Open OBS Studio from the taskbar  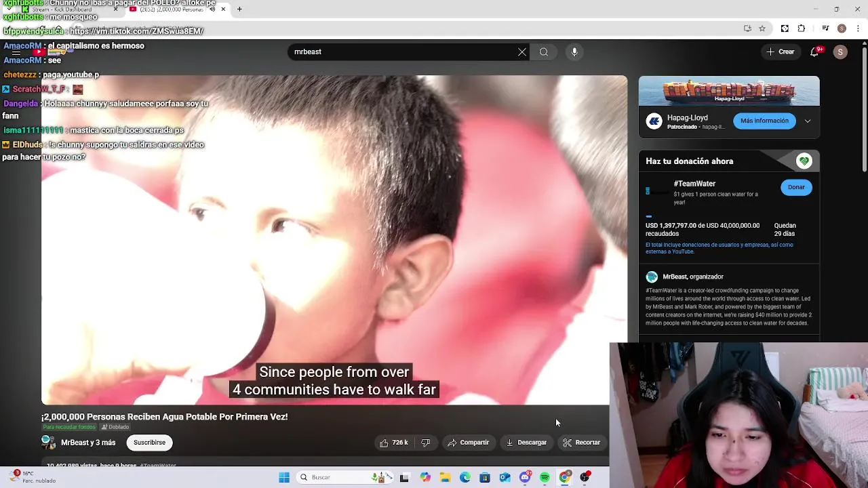tap(585, 477)
